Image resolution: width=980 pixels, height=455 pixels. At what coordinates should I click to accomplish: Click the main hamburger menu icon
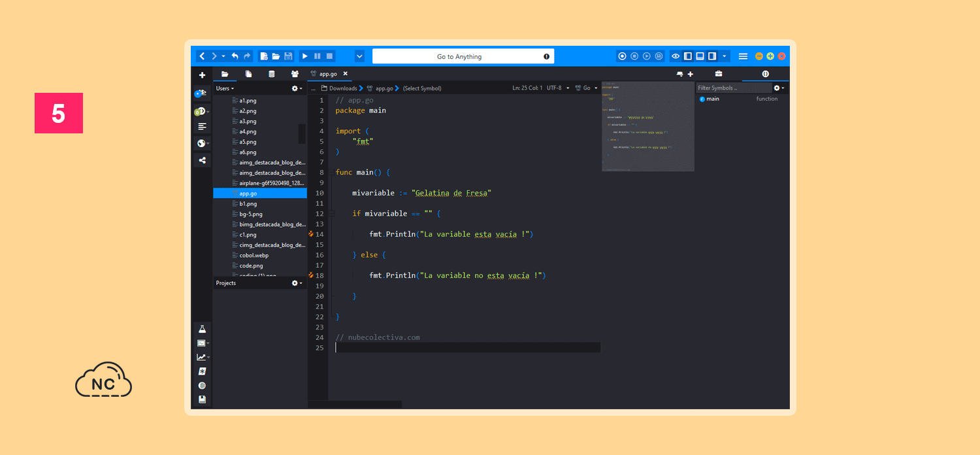(743, 56)
